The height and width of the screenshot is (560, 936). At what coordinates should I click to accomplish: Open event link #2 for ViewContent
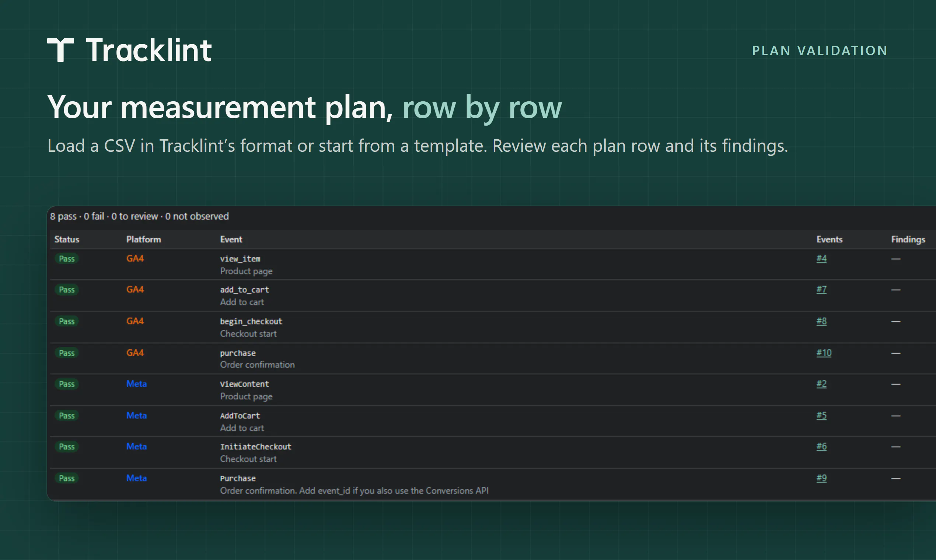(821, 384)
